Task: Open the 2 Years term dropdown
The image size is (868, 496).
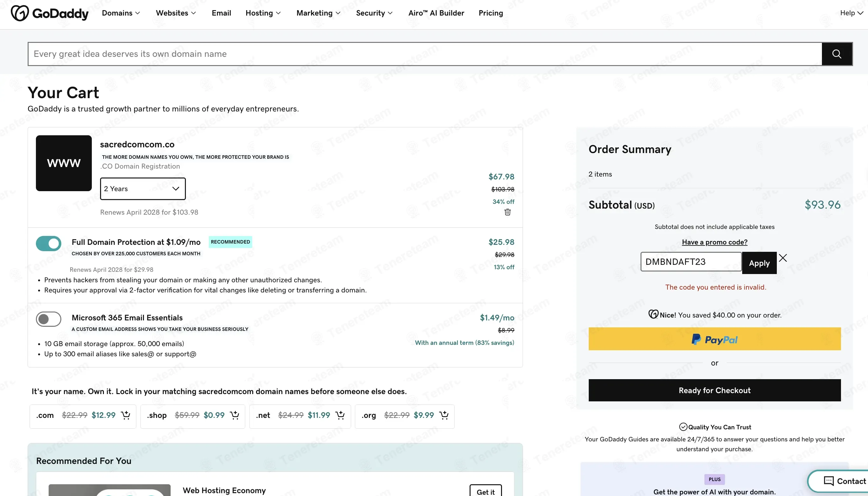Action: point(143,189)
